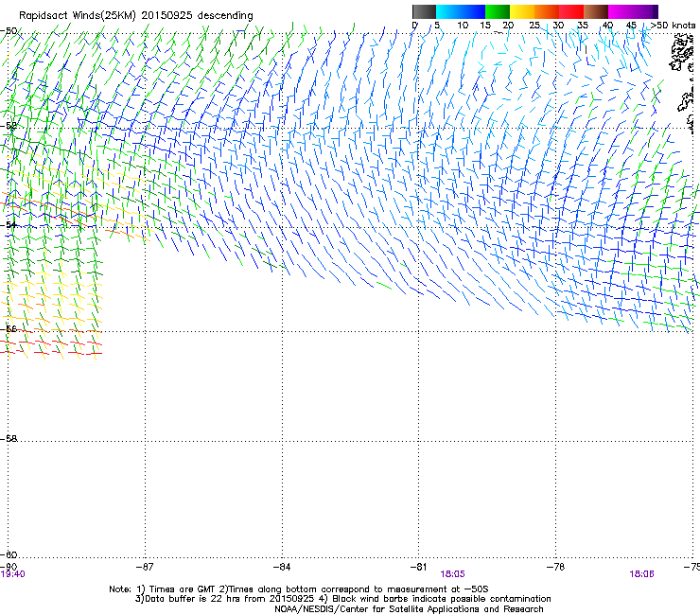The image size is (700, 615).
Task: Click the '-78' longitude axis label
Action: (555, 567)
